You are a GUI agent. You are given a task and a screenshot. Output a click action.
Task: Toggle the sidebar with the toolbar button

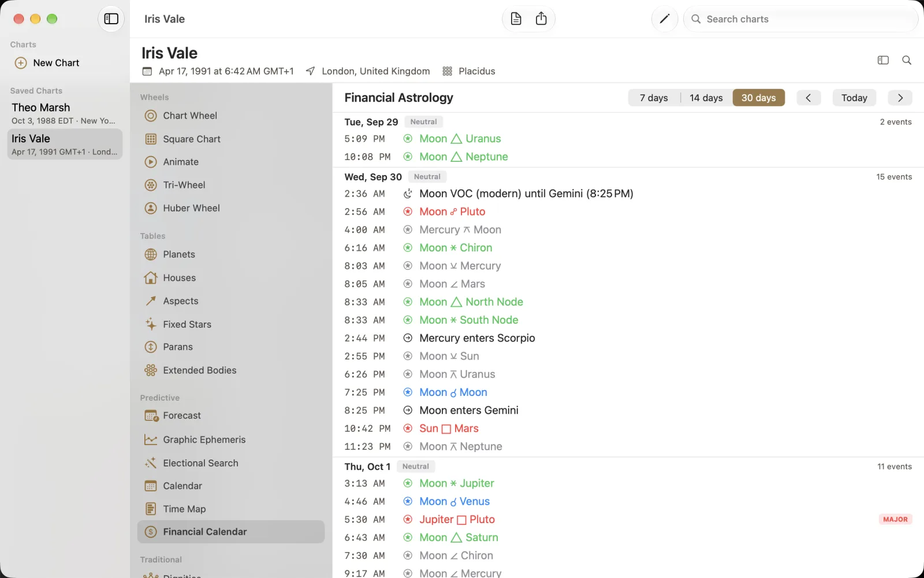point(111,19)
